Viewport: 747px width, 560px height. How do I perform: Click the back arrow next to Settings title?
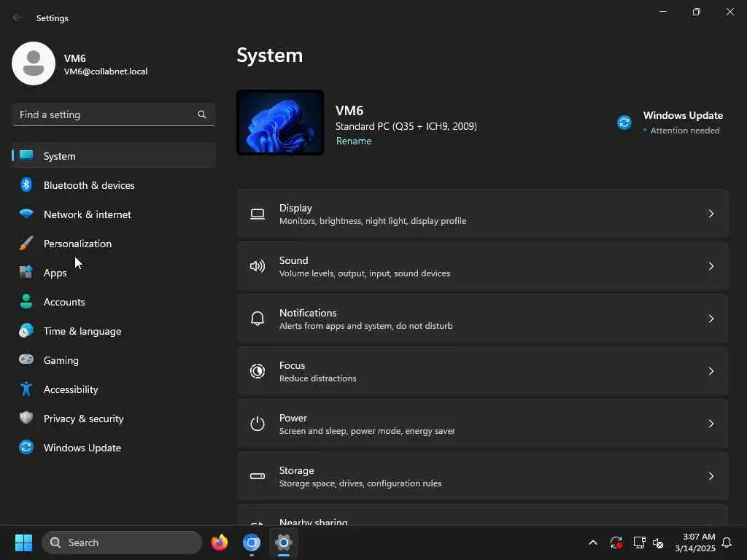tap(18, 17)
